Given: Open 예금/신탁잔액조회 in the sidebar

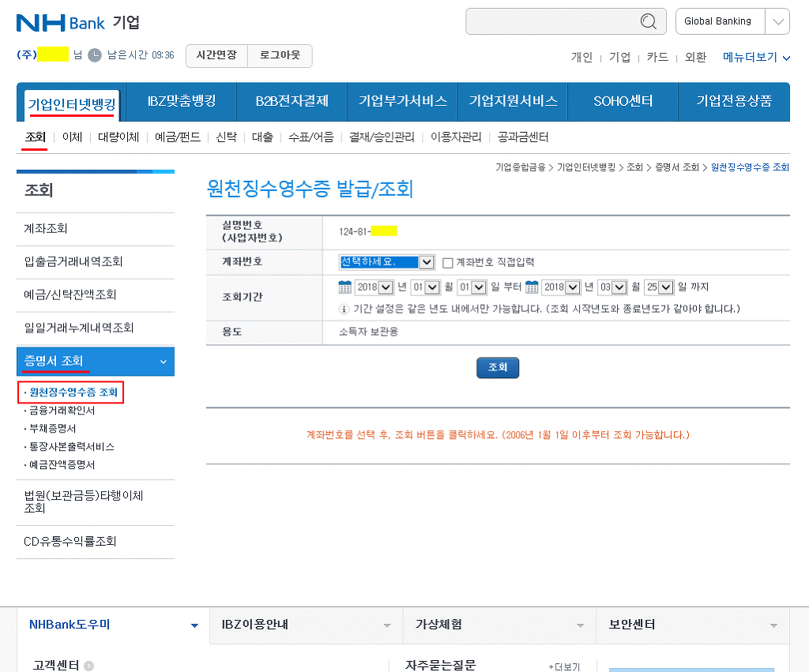Looking at the screenshot, I should tap(96, 295).
